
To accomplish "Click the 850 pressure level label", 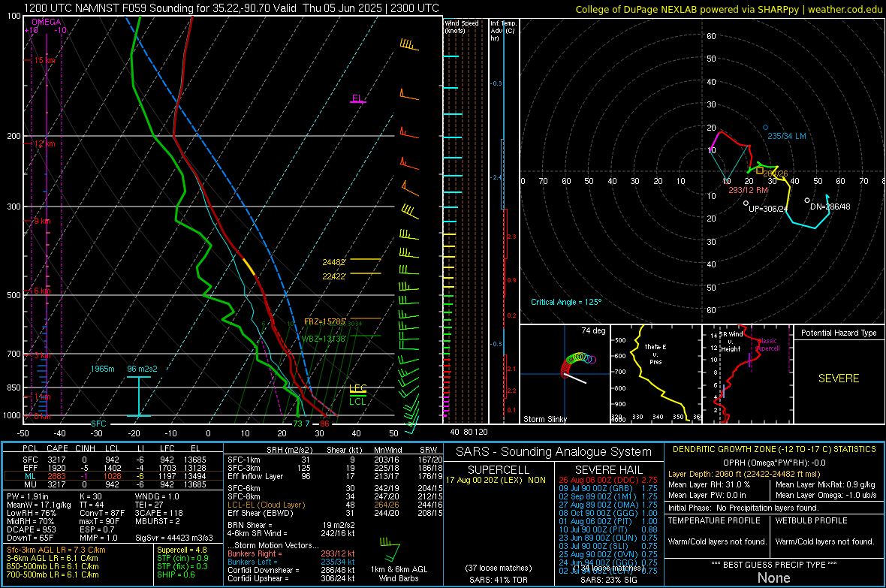I will (14, 387).
